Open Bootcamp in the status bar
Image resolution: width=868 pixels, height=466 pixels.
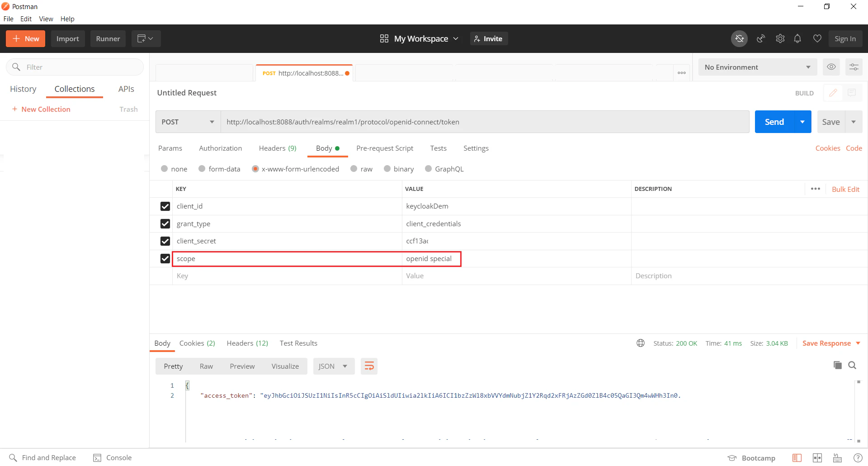[x=751, y=458]
